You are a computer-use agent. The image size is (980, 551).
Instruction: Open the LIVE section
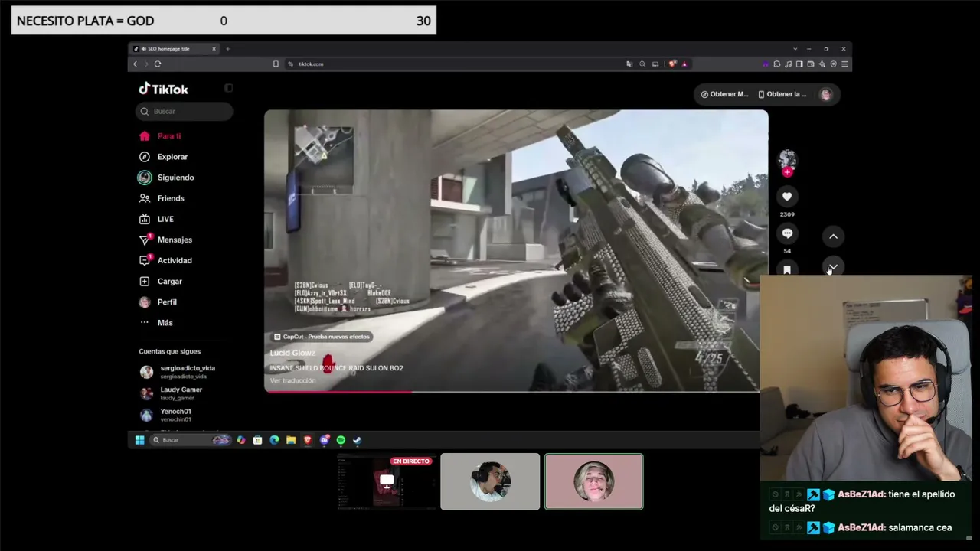coord(157,218)
